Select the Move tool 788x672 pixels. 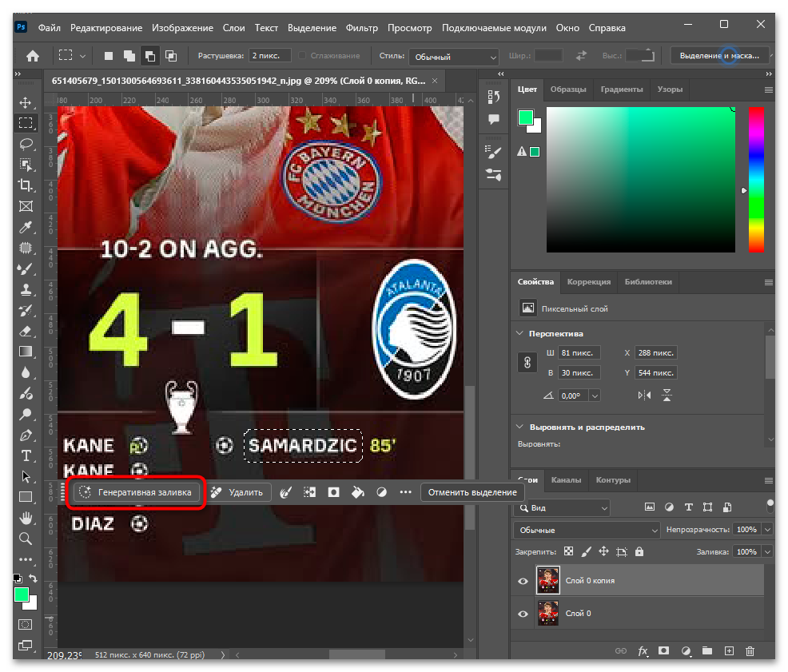[26, 102]
